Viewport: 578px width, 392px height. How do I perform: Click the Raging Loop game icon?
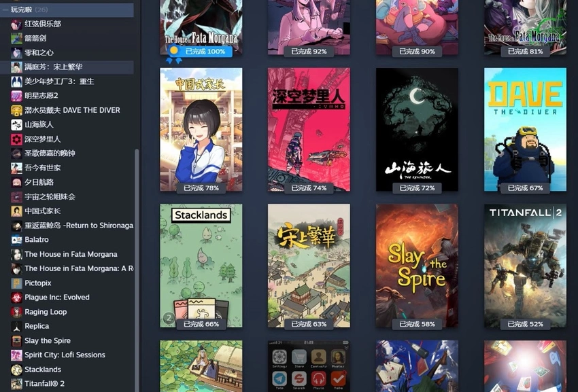[16, 312]
